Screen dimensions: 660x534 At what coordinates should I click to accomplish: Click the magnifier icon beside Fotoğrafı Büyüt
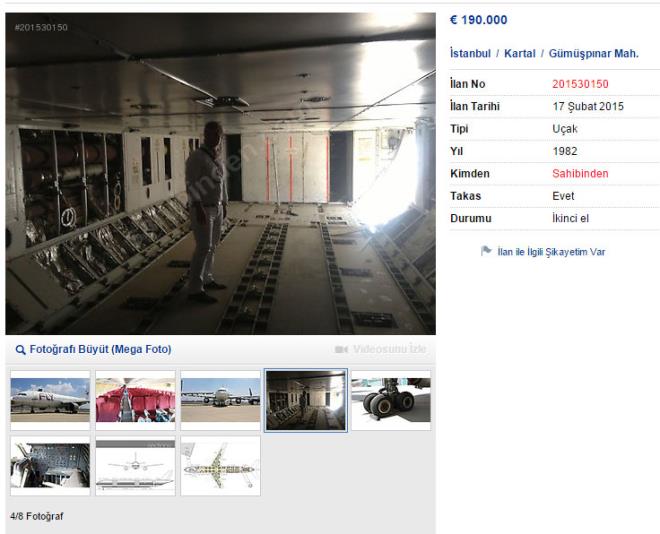tap(20, 350)
